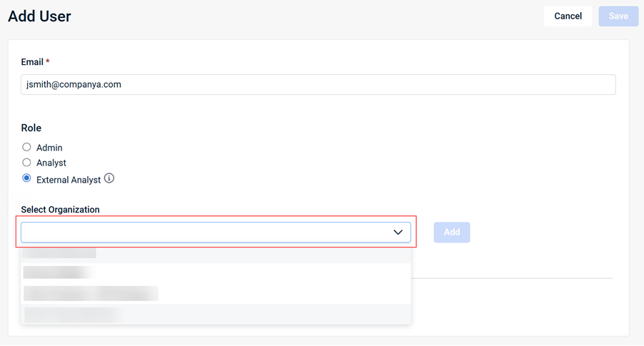Select the External Analyst radio button
The height and width of the screenshot is (346, 644).
click(x=26, y=178)
